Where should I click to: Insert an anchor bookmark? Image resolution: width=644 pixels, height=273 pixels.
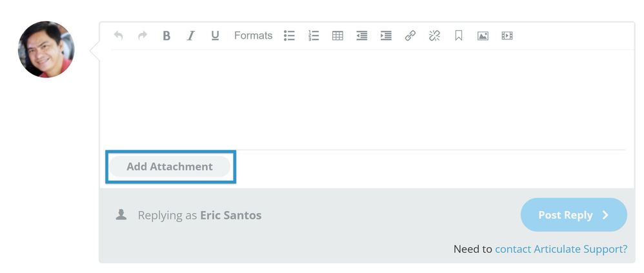click(x=459, y=36)
